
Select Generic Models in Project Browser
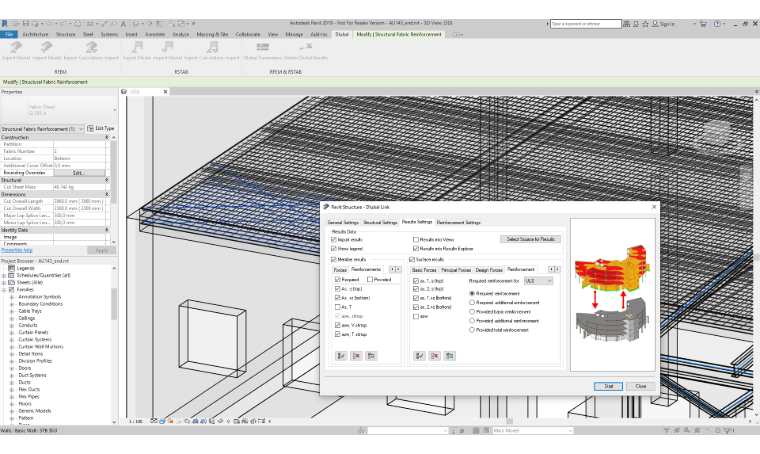click(35, 411)
